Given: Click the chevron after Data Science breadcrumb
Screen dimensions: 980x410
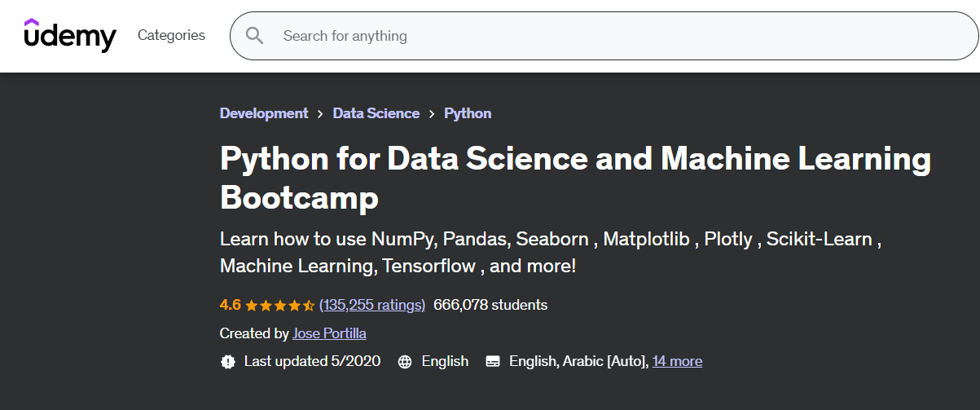Looking at the screenshot, I should (432, 114).
